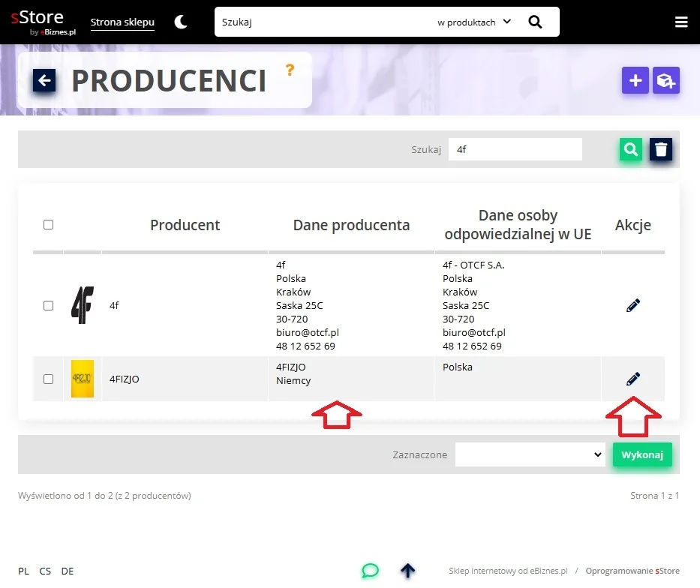
Task: Check the box for the 4f row
Action: pos(48,305)
